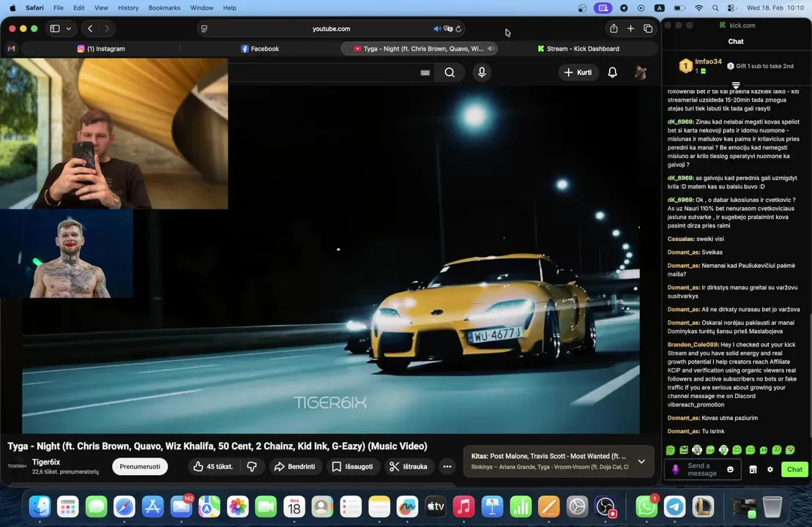Switch to the Instagram tab
812x527 pixels.
coord(101,48)
